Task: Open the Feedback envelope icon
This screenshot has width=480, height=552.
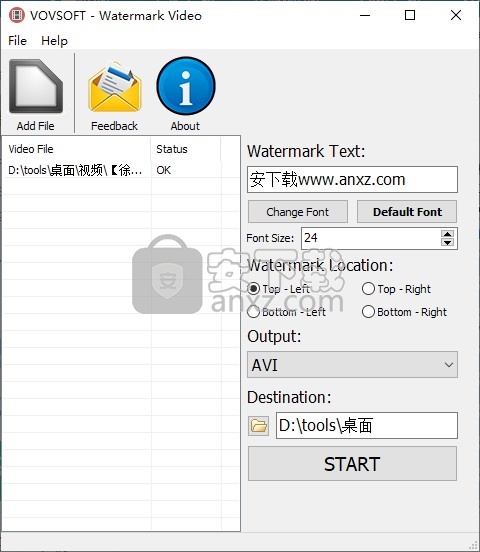Action: [x=114, y=87]
